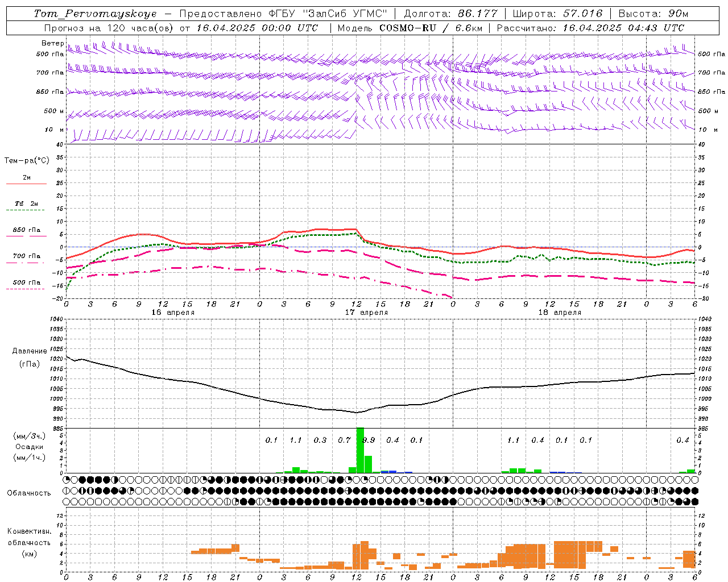Click the 17 апреля date label
The width and height of the screenshot is (728, 582).
point(366,313)
